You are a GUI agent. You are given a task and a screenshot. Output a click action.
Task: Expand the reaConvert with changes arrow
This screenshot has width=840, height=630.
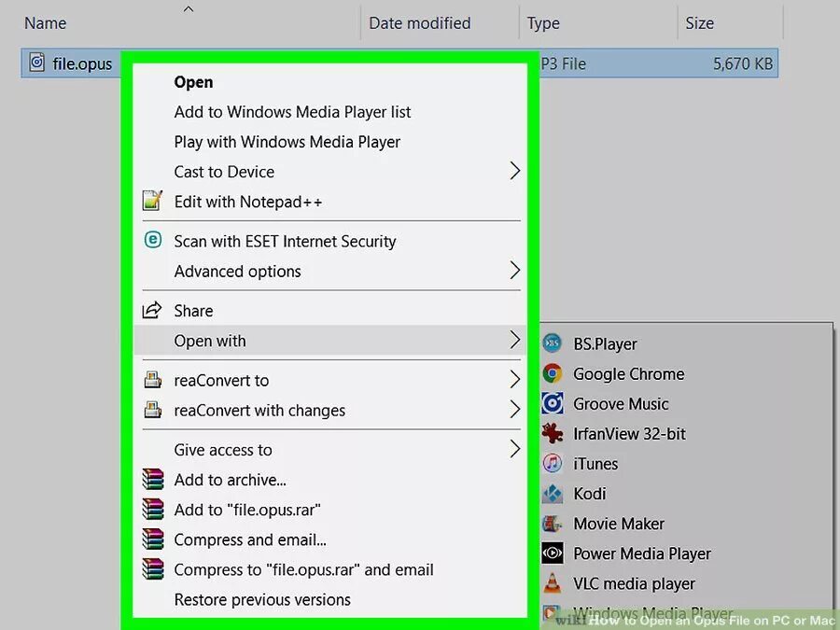(515, 410)
